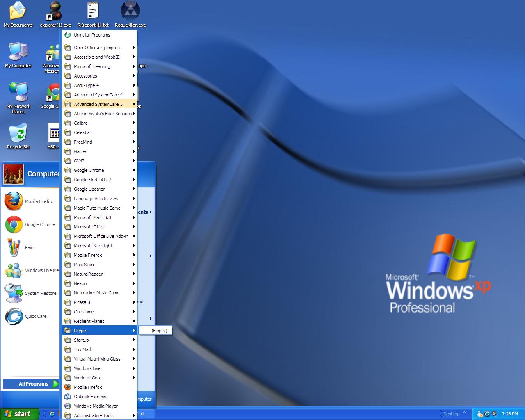This screenshot has height=420, width=525.
Task: Expand the OpenOffice.org Impress folder
Action: (99, 48)
